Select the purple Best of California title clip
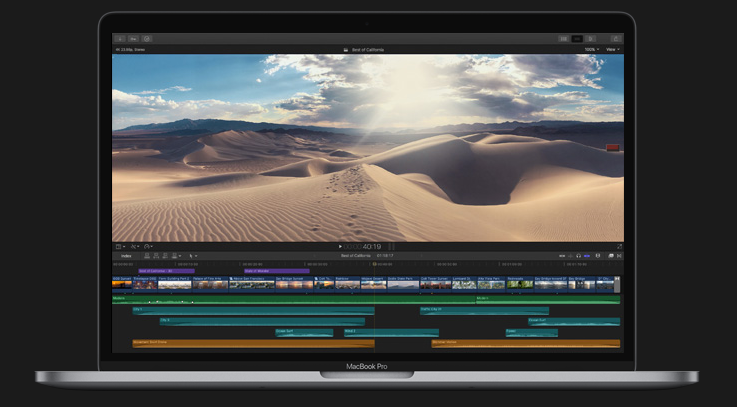Screen dimensions: 737x407 point(165,271)
